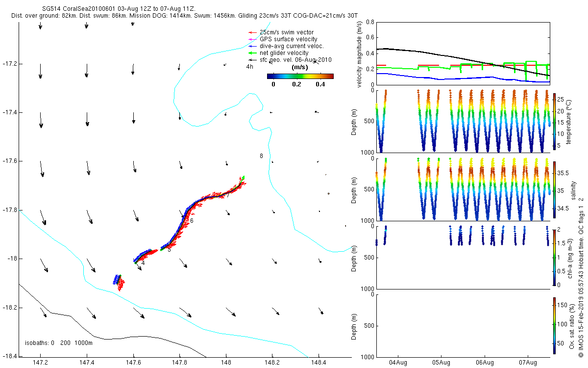Click the Ox. sat. ratio (%) colorbar
The height and width of the screenshot is (368, 588).
tap(554, 325)
